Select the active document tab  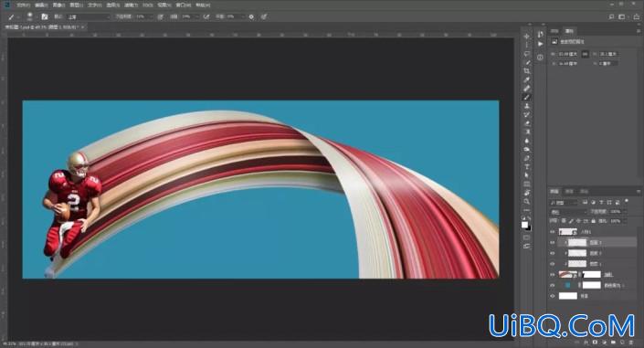44,27
